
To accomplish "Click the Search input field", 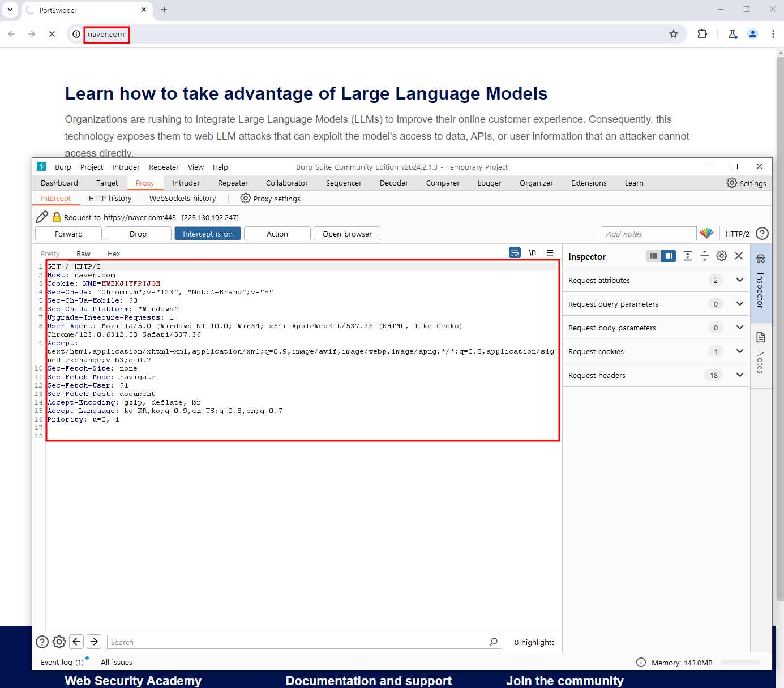I will point(304,642).
